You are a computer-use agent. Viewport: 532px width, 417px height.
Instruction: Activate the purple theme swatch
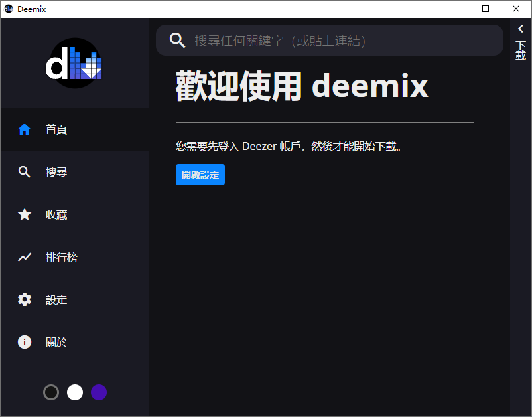[x=99, y=392]
